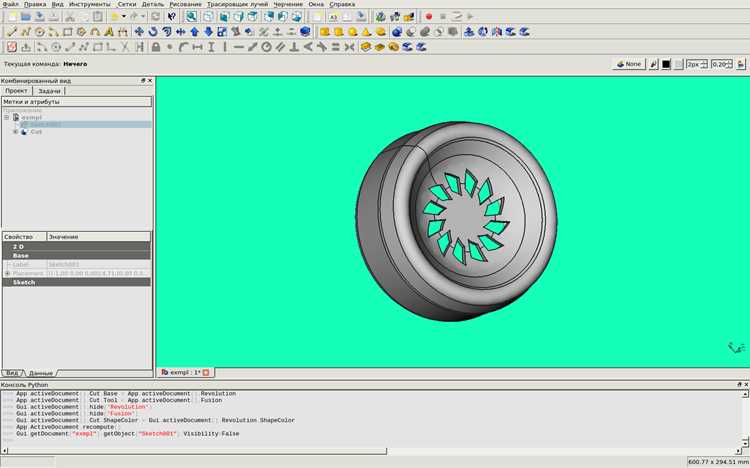Apply the vertical constraint icon

click(x=225, y=47)
